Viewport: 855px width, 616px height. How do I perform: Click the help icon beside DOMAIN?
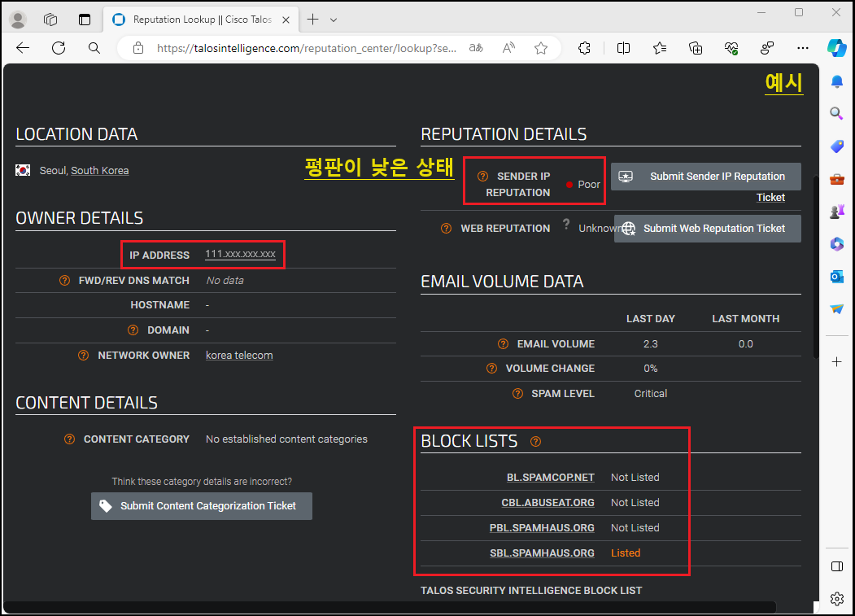tap(133, 330)
